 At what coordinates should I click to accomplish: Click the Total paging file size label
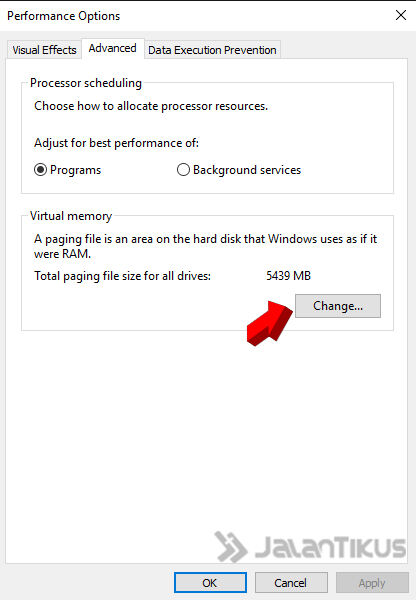click(122, 276)
